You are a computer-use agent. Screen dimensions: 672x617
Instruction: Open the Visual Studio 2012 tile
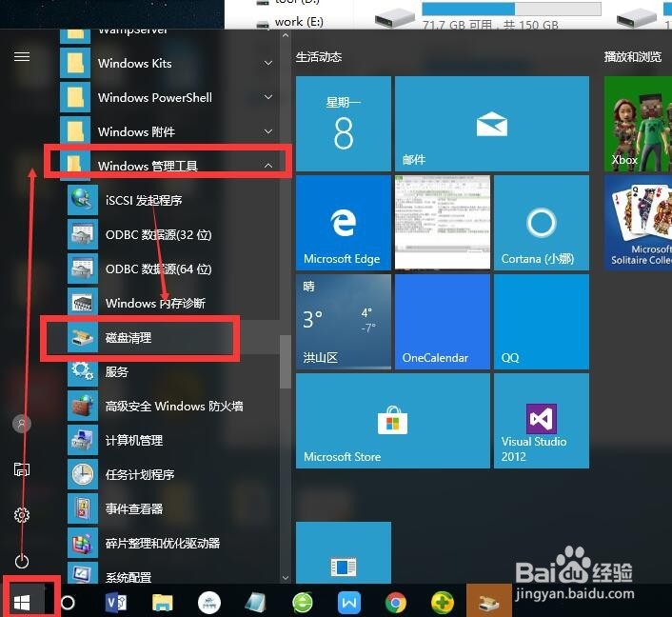[x=542, y=421]
